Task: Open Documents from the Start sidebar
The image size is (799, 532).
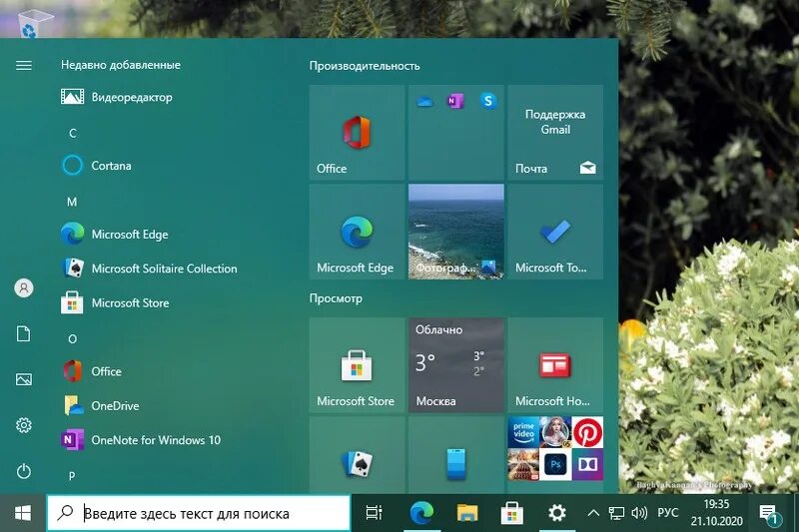Action: point(23,334)
